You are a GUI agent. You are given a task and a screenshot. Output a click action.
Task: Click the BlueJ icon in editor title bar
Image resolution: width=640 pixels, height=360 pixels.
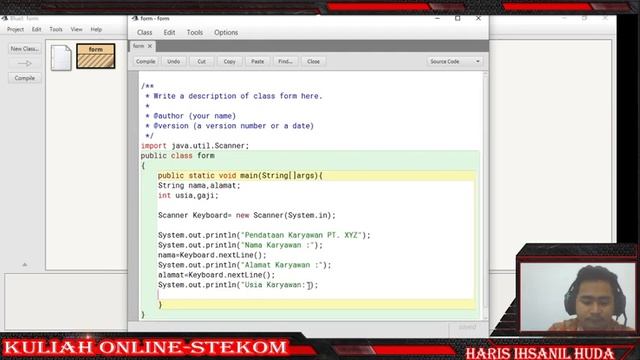click(135, 18)
